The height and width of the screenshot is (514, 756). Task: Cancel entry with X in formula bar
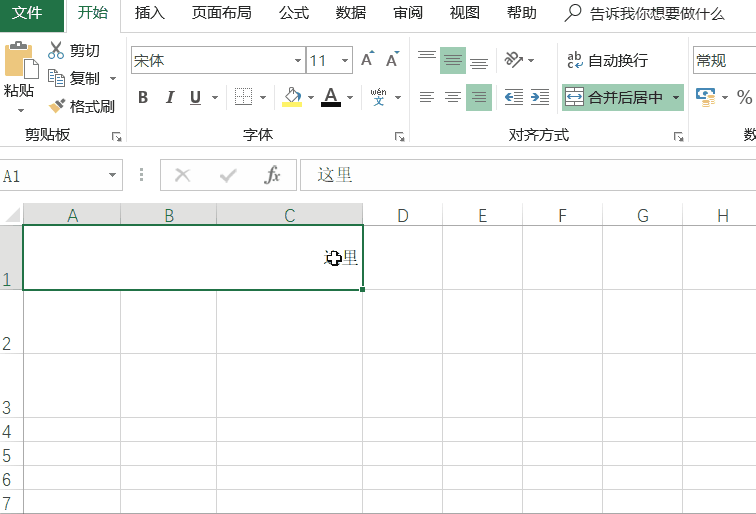(x=183, y=175)
